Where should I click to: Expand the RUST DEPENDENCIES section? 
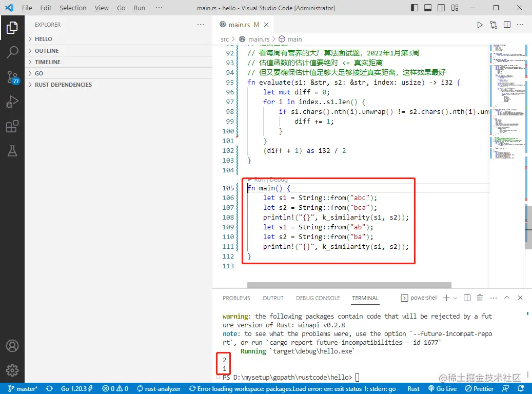(x=119, y=85)
